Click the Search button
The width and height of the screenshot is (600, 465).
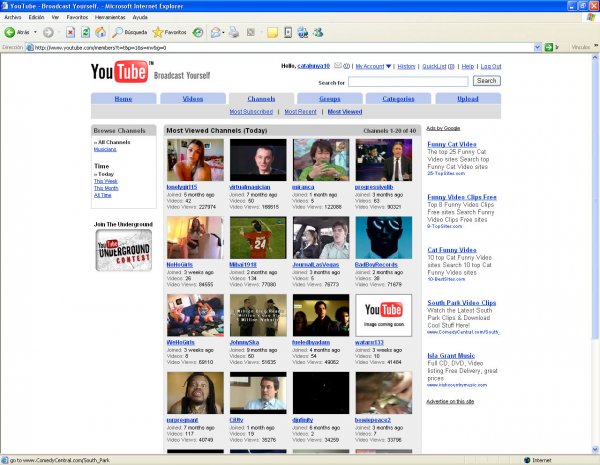coord(486,81)
